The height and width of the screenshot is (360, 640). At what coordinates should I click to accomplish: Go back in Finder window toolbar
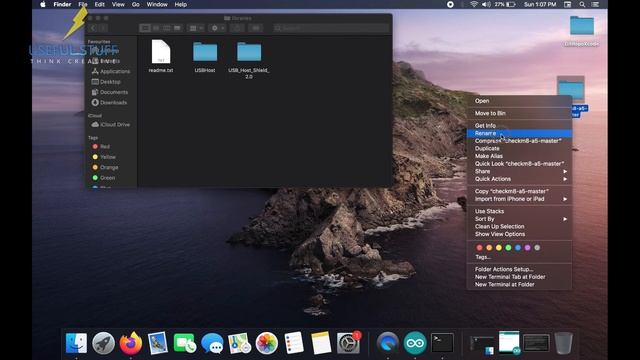point(93,28)
